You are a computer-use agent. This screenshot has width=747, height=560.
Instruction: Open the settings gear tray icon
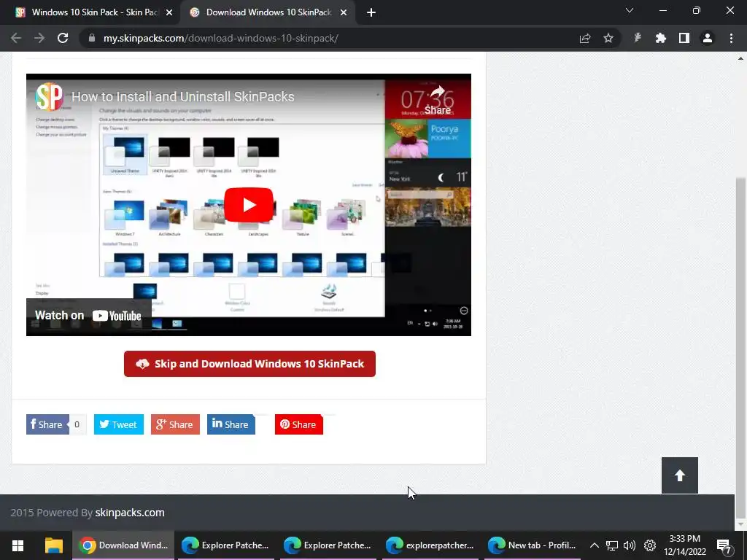point(650,545)
